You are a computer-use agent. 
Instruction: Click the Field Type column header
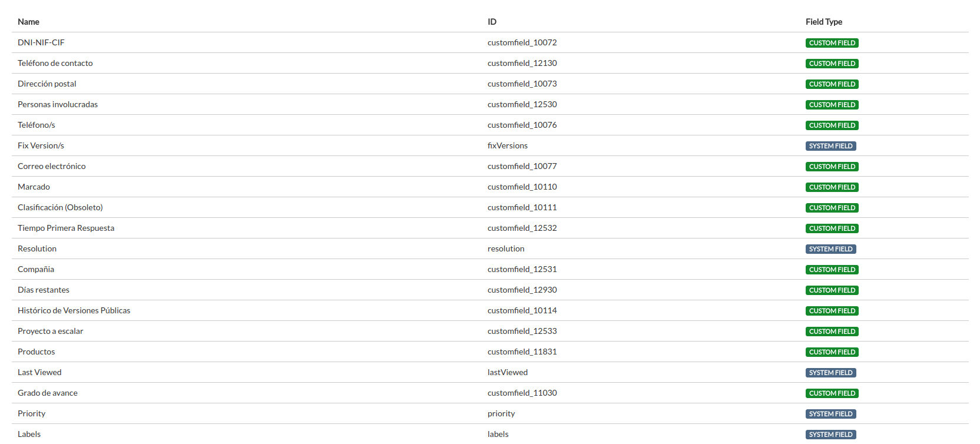(824, 22)
